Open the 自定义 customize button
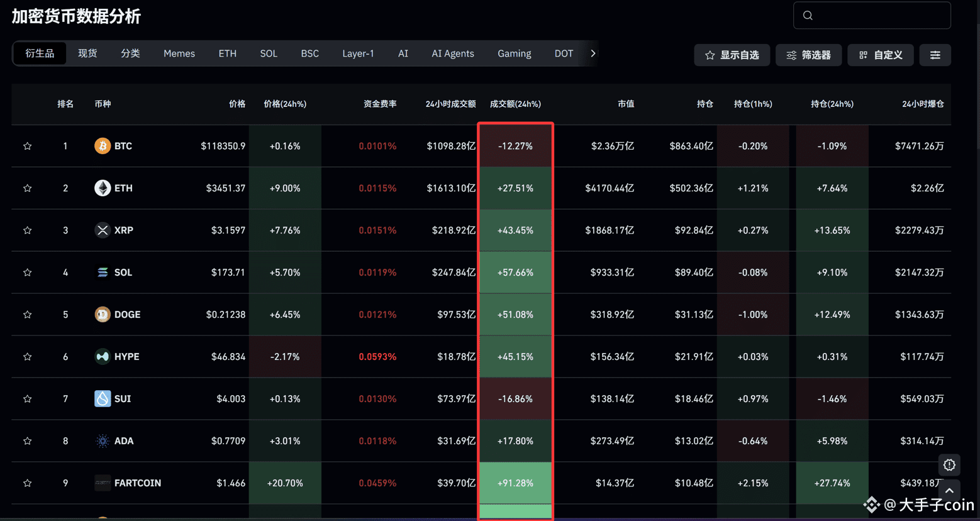The height and width of the screenshot is (521, 980). 881,55
